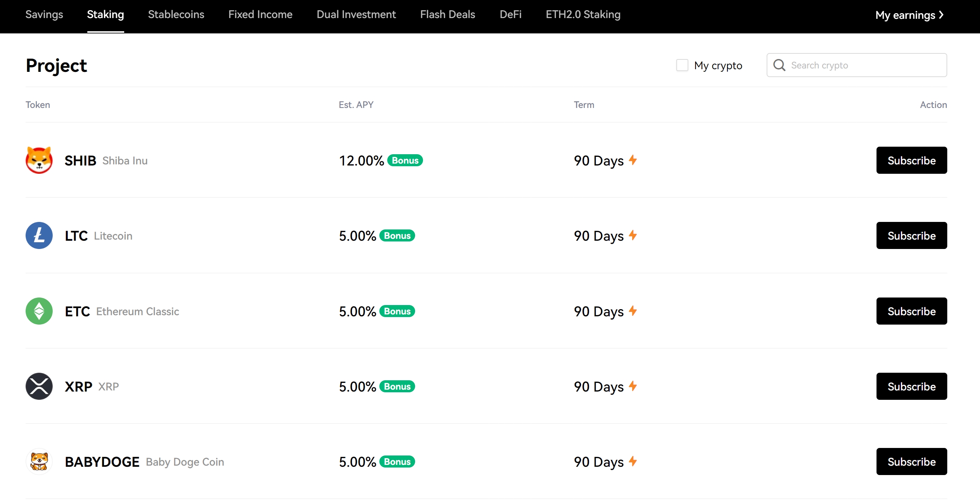The height and width of the screenshot is (504, 980).
Task: Subscribe to LTC Litecoin staking
Action: tap(910, 235)
